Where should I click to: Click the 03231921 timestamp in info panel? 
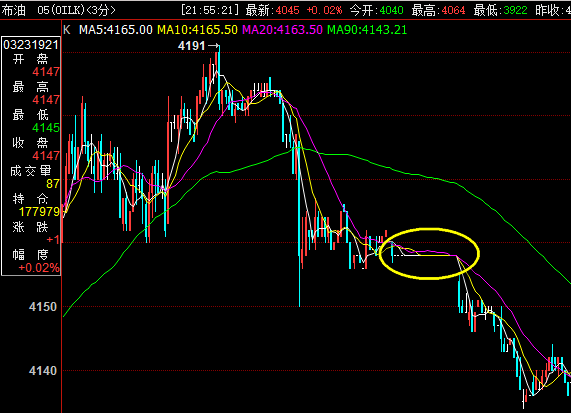point(31,45)
